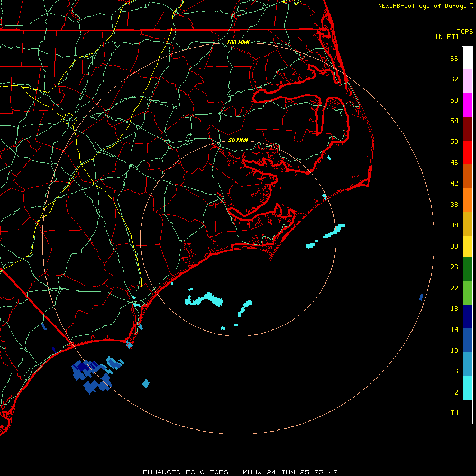
Task: Select the magenta legend color band
Action: pos(467,105)
